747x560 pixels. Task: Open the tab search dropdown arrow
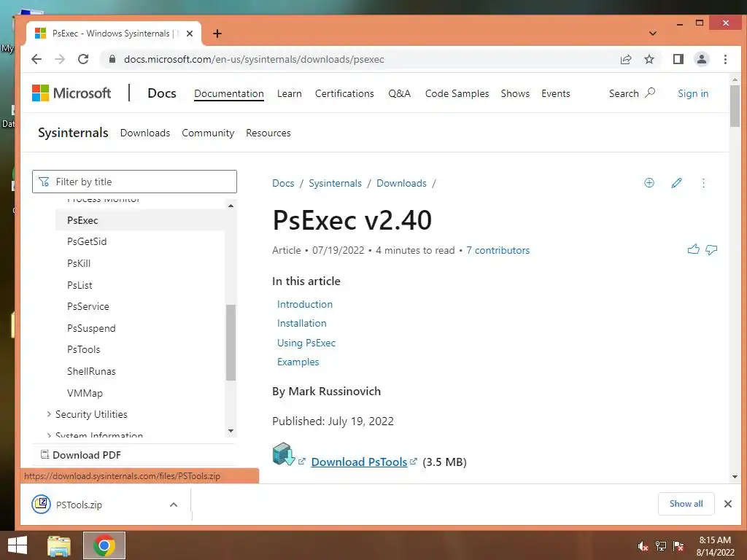(x=653, y=34)
